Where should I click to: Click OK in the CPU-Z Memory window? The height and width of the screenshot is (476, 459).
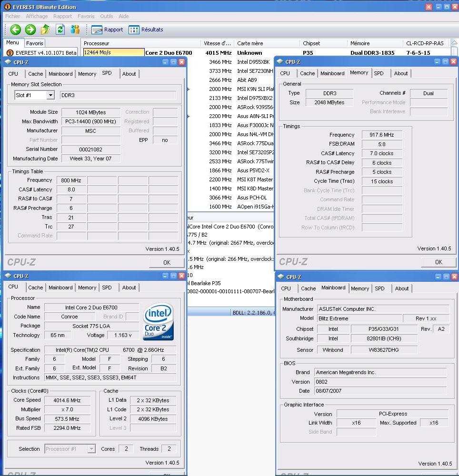(439, 262)
